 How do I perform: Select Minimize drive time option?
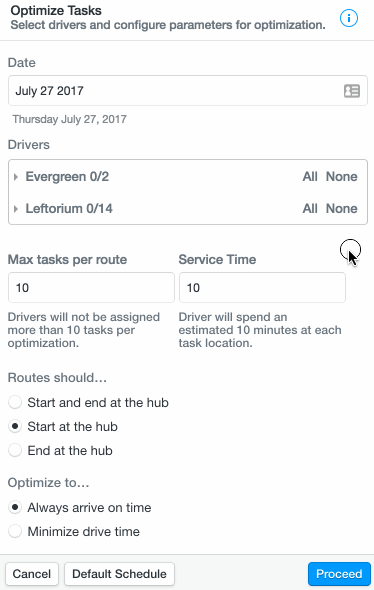(15, 532)
